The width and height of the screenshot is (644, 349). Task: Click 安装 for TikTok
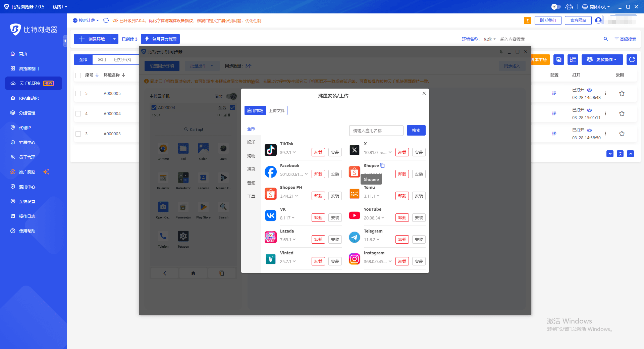pos(335,152)
